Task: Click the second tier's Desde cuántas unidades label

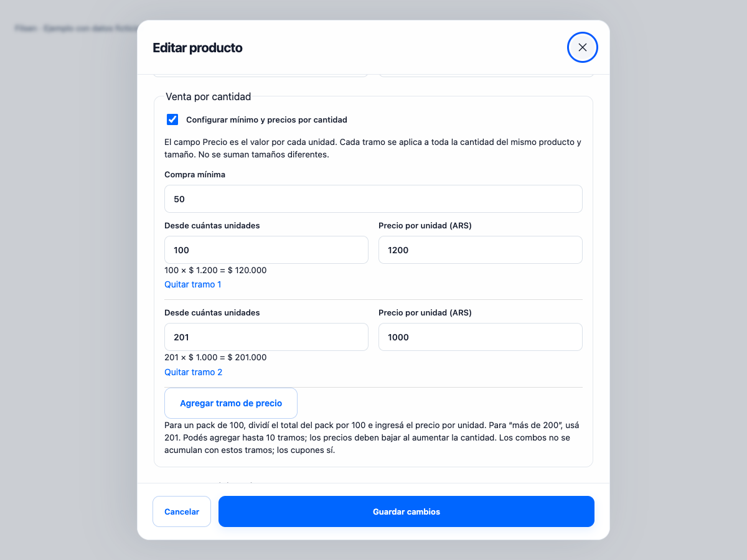Action: point(212,313)
